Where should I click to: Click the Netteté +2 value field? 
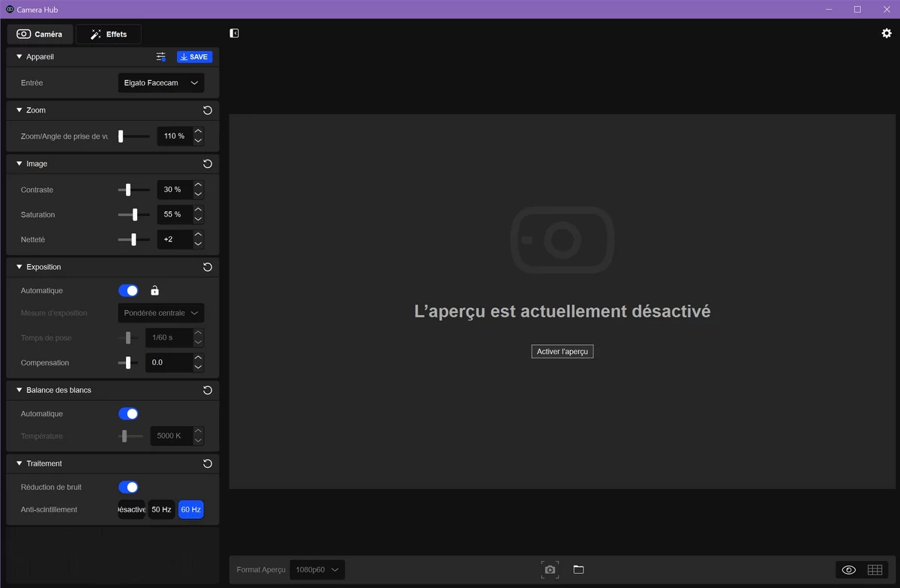(175, 239)
